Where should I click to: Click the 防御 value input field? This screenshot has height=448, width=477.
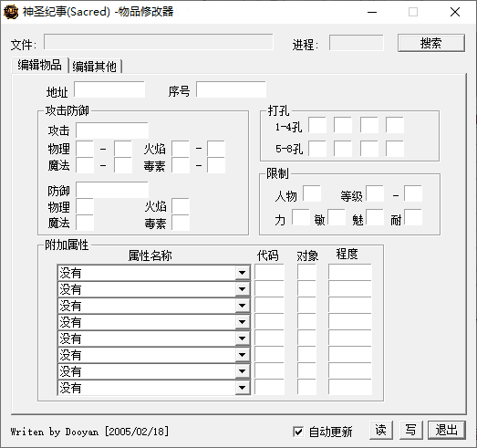pyautogui.click(x=112, y=190)
